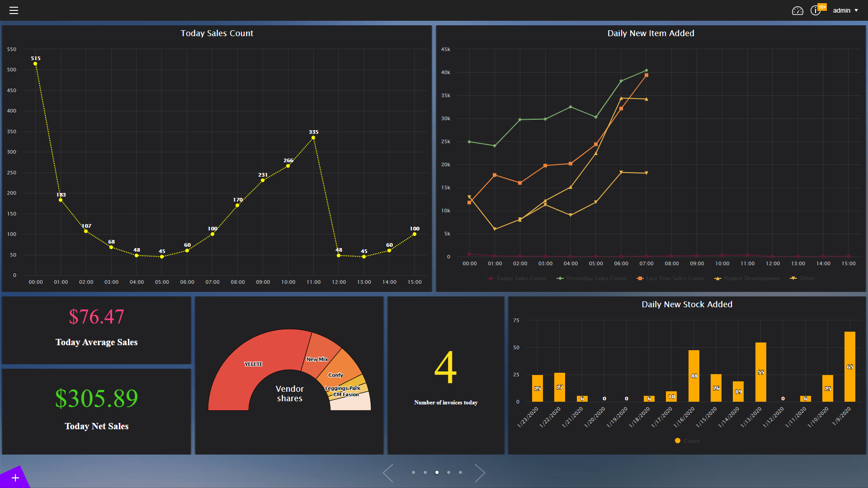The height and width of the screenshot is (488, 868).
Task: Go to previous dashboard slide arrow
Action: 388,473
